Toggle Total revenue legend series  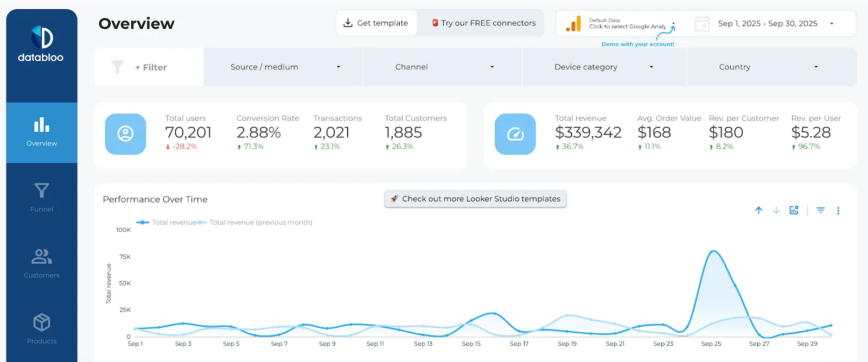tap(166, 223)
